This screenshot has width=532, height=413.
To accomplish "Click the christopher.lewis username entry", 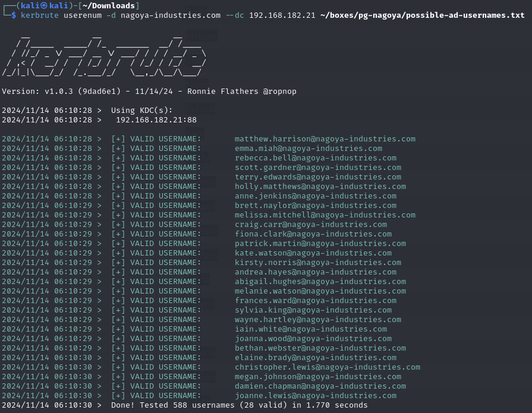I will tap(327, 367).
